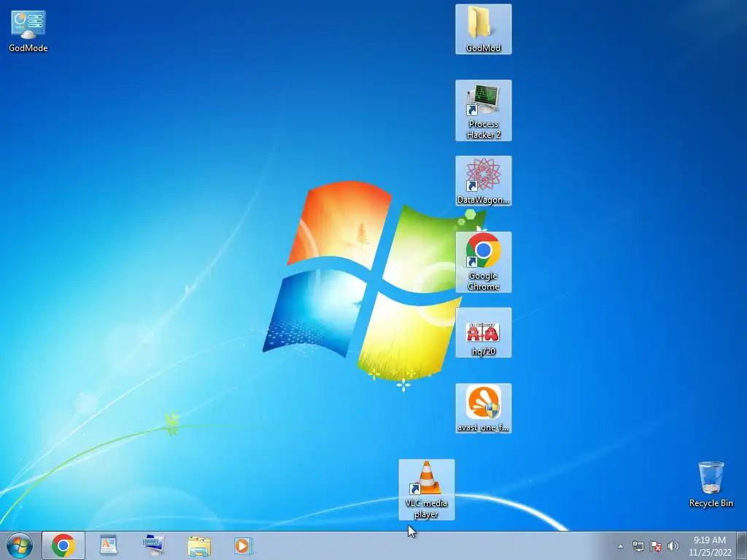Open Windows Explorer from the taskbar
This screenshot has width=747, height=560.
coord(199,546)
